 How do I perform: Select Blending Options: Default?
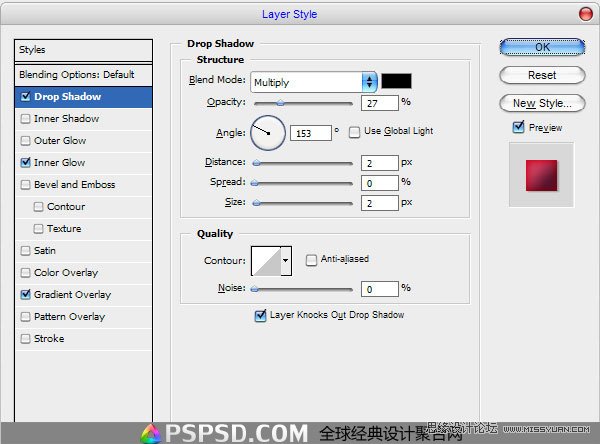pos(83,75)
